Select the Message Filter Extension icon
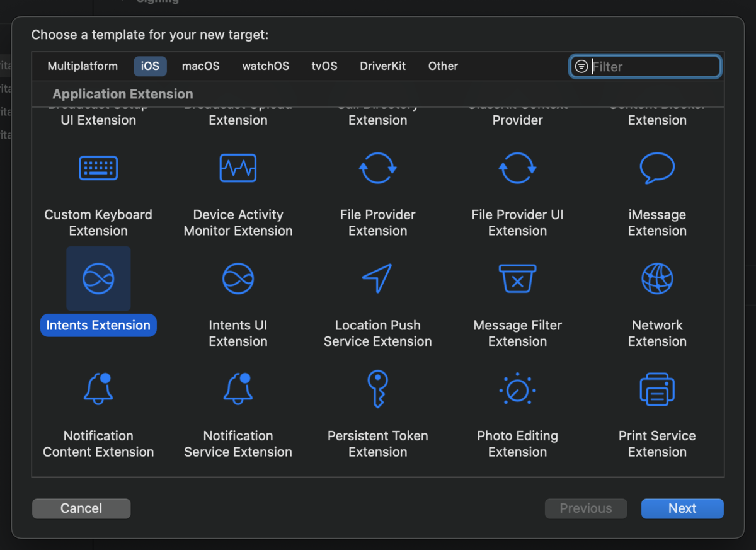Viewport: 756px width, 550px height. pos(517,278)
